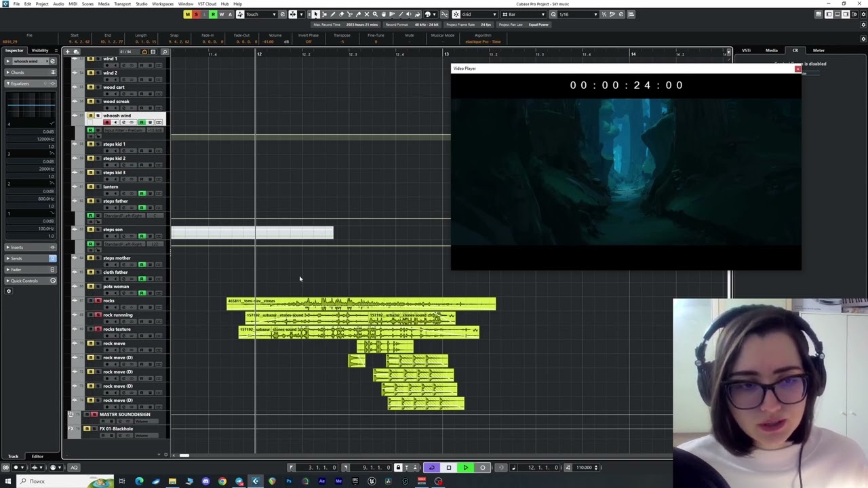Image resolution: width=868 pixels, height=488 pixels.
Task: Switch to the Meter tab
Action: (x=818, y=50)
